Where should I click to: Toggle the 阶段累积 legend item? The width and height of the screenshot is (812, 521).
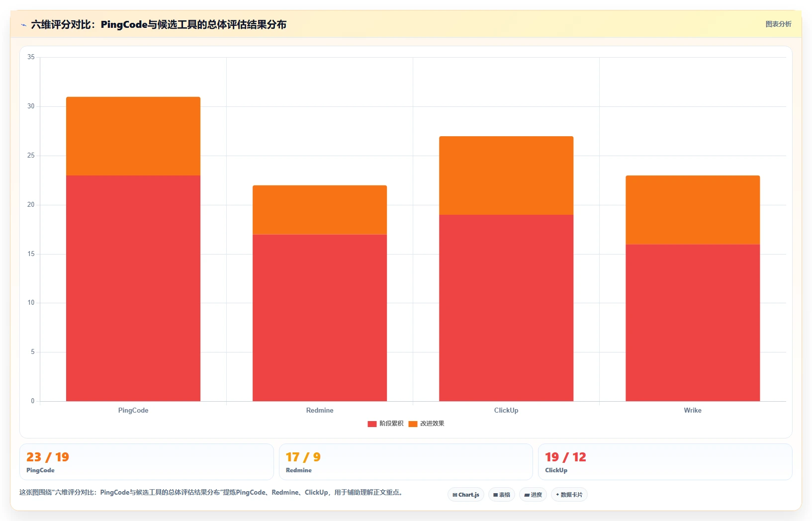click(385, 424)
